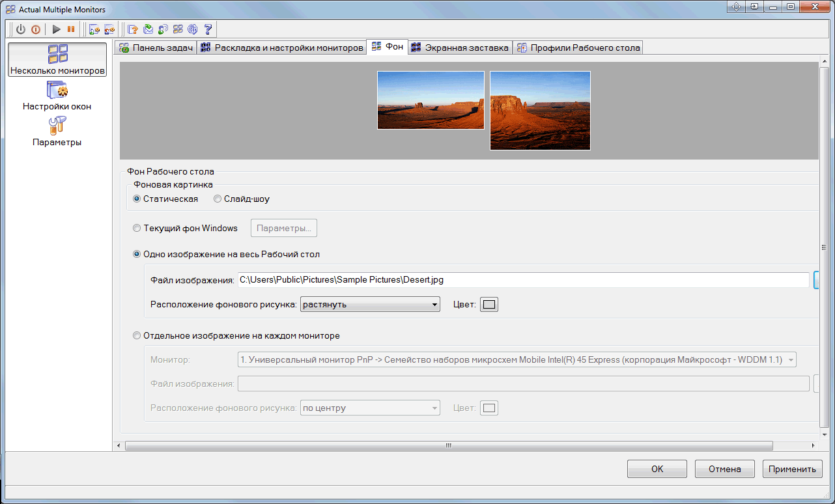Switch to Раскладка и настройки мониторов tab
835x504 pixels.
(281, 48)
